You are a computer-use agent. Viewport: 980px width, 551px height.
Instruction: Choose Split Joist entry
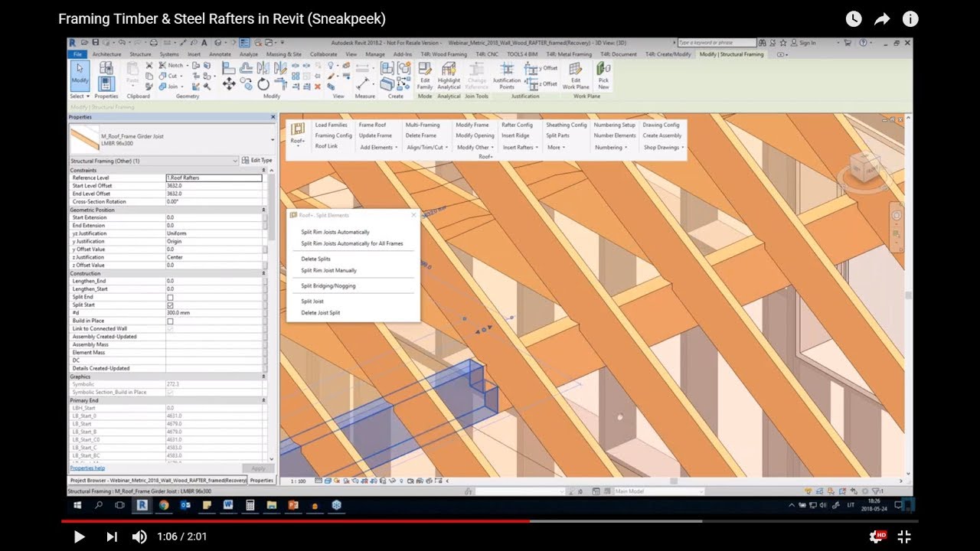312,301
